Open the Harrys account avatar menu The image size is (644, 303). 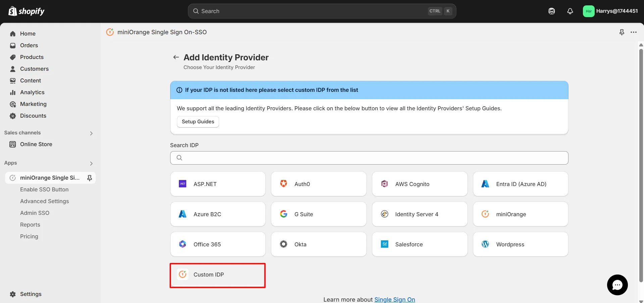tap(589, 11)
